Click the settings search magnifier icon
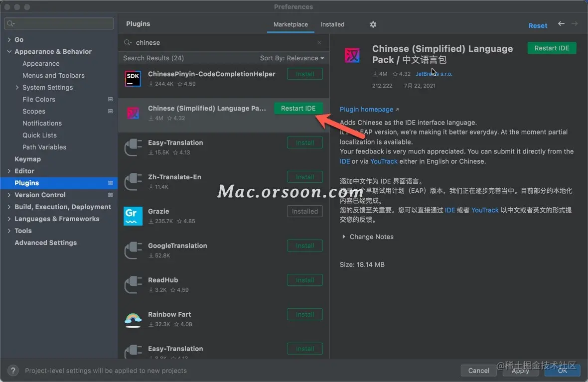The image size is (588, 382). 10,23
